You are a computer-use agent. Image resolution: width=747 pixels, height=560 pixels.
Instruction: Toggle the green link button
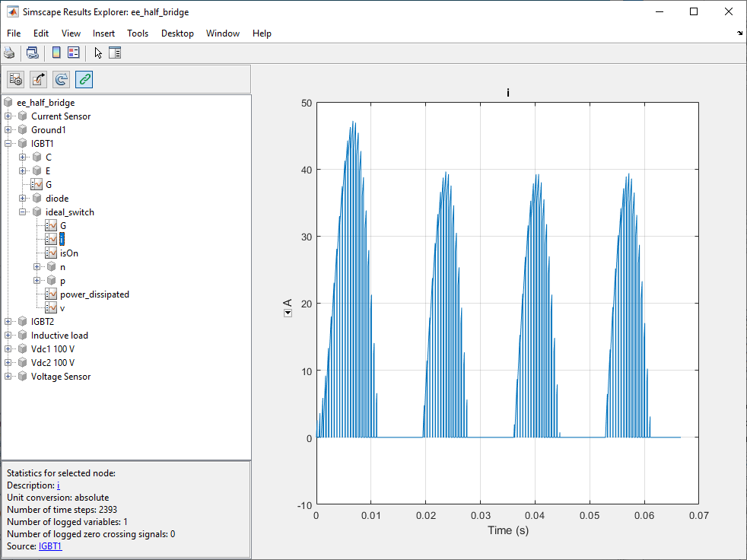pyautogui.click(x=84, y=79)
